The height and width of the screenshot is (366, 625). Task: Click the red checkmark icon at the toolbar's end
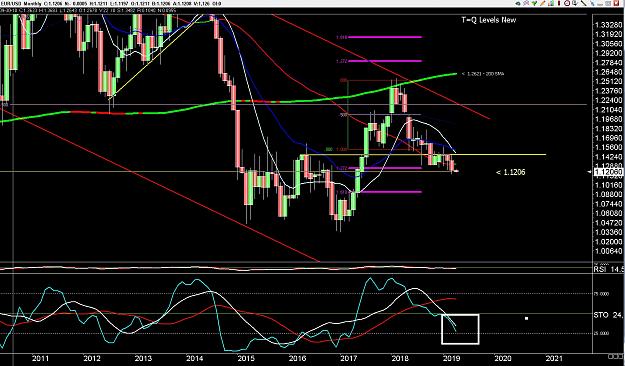[616, 3]
